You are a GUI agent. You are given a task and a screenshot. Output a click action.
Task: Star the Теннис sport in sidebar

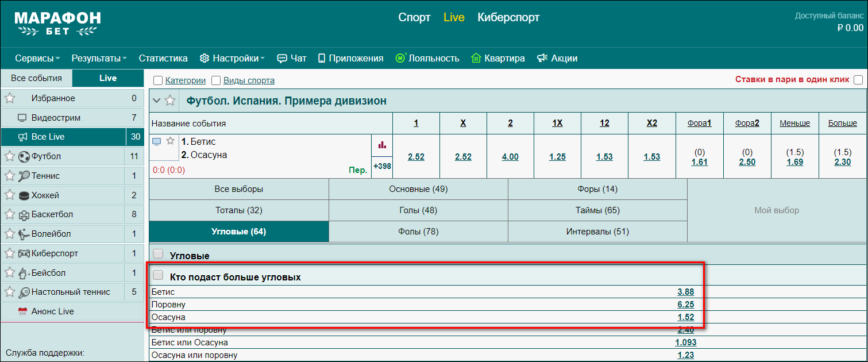tap(10, 176)
